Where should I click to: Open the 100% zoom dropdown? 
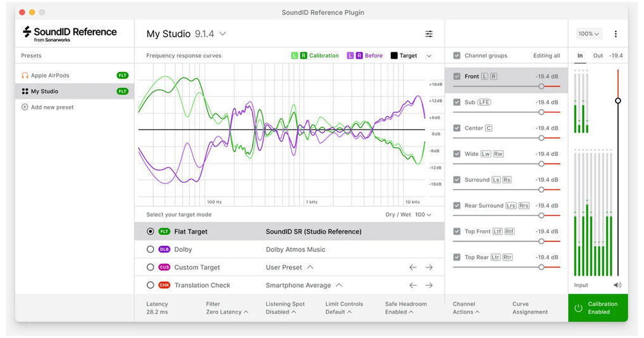click(588, 34)
